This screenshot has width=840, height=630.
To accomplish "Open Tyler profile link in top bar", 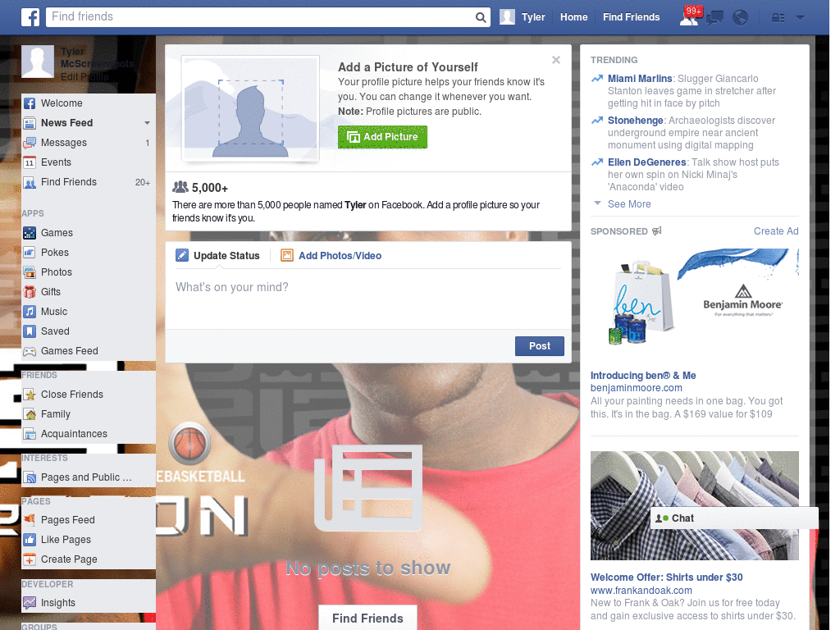I will [x=533, y=17].
